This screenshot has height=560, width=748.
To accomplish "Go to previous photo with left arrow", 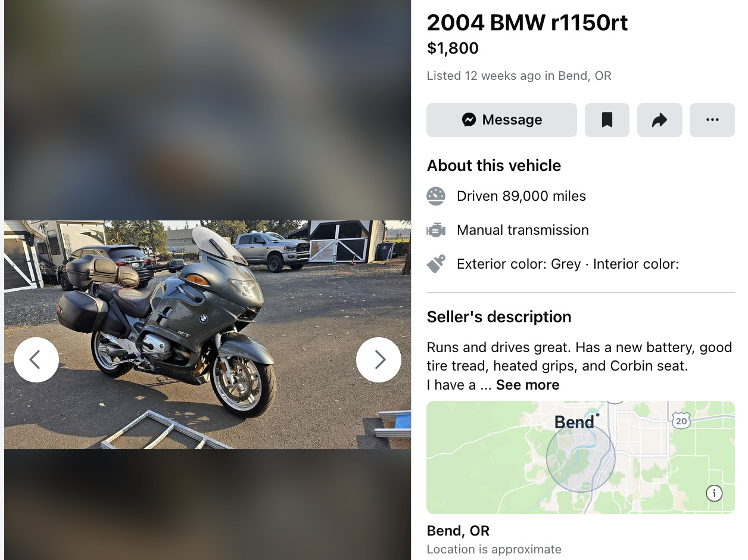I will 36,360.
